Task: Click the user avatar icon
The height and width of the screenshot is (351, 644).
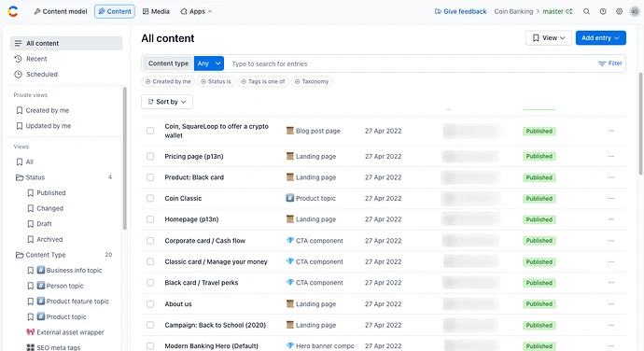Action: tap(635, 11)
